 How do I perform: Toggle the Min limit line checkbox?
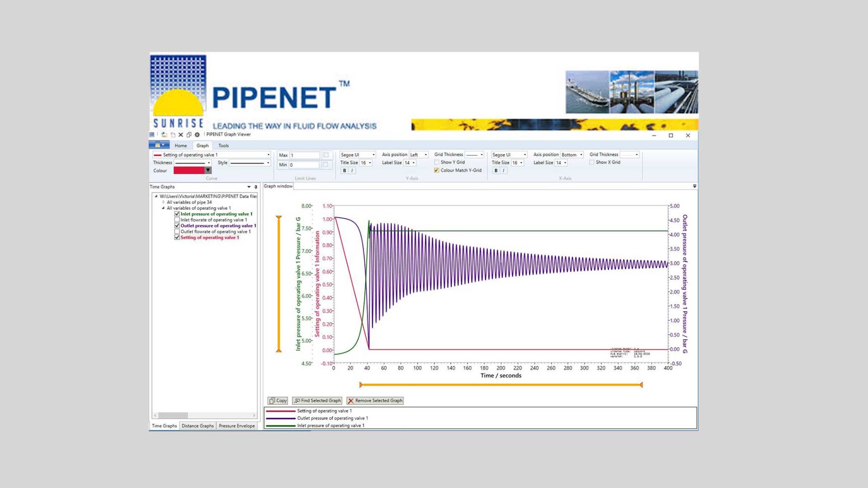point(326,164)
